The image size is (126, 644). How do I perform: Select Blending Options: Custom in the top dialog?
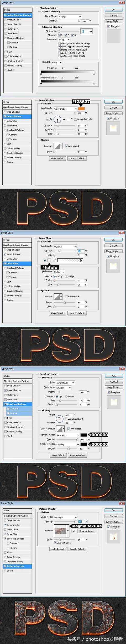click(x=18, y=15)
